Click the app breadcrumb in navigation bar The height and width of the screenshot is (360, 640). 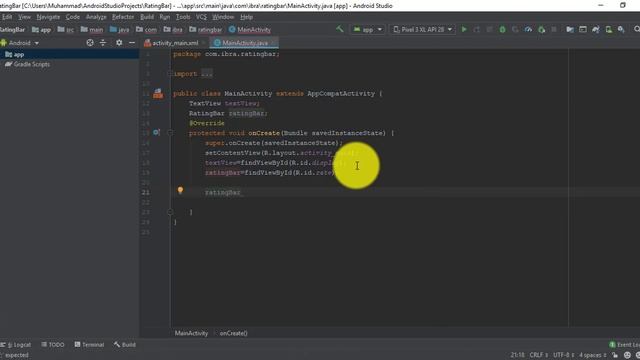coord(41,30)
